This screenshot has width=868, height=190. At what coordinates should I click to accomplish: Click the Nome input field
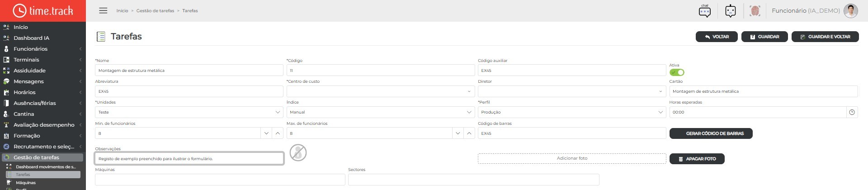tap(189, 70)
